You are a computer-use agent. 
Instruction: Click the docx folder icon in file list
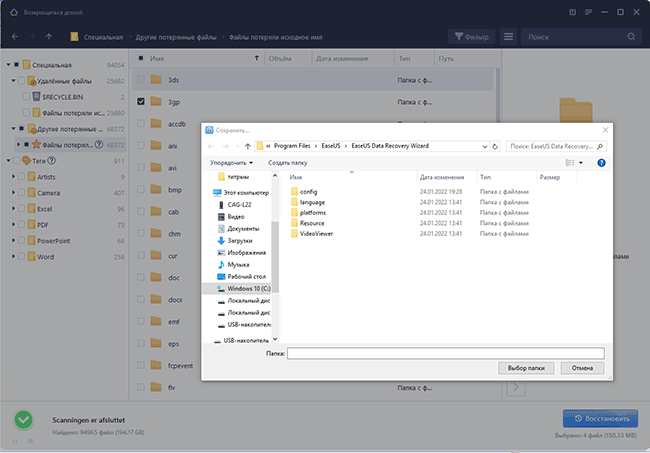coord(156,299)
